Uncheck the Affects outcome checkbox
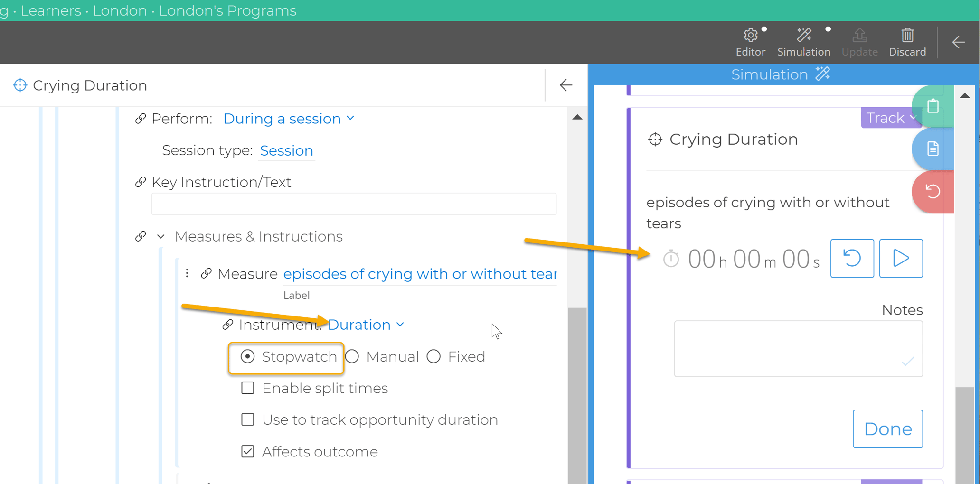Image resolution: width=980 pixels, height=484 pixels. [x=248, y=452]
